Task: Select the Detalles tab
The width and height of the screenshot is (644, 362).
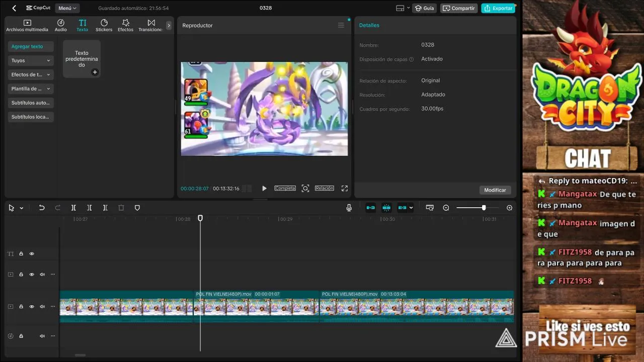Action: pos(369,25)
